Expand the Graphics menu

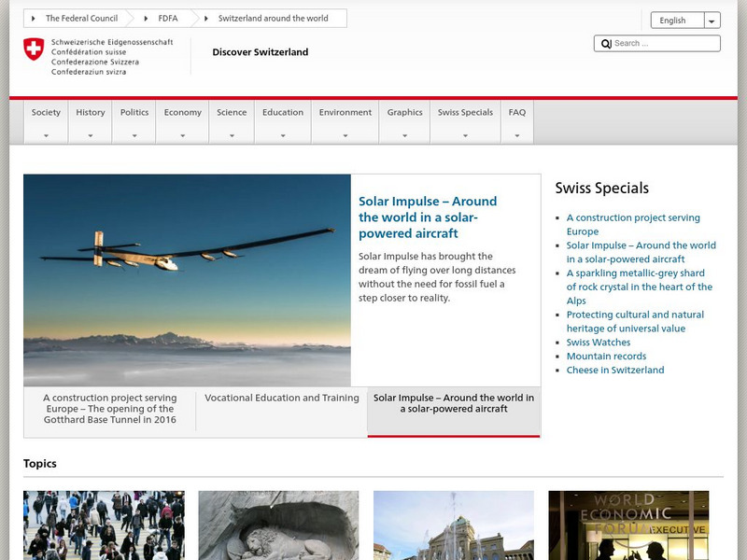tap(405, 122)
